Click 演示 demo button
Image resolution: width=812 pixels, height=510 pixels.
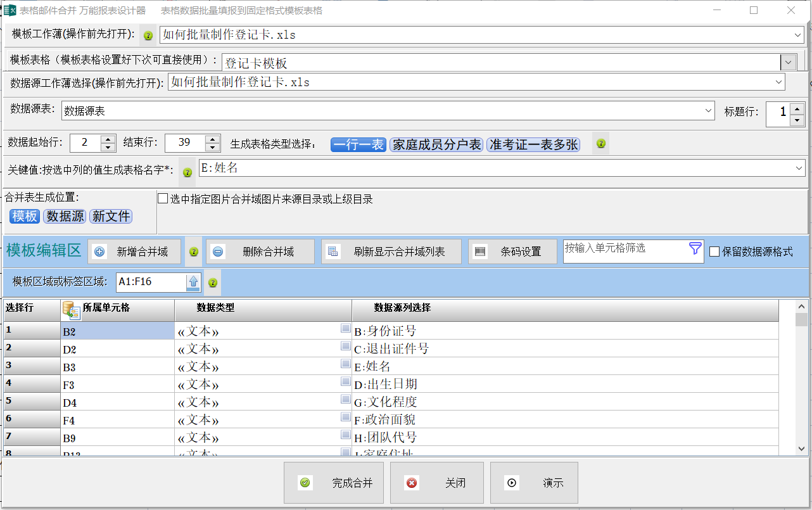click(535, 483)
